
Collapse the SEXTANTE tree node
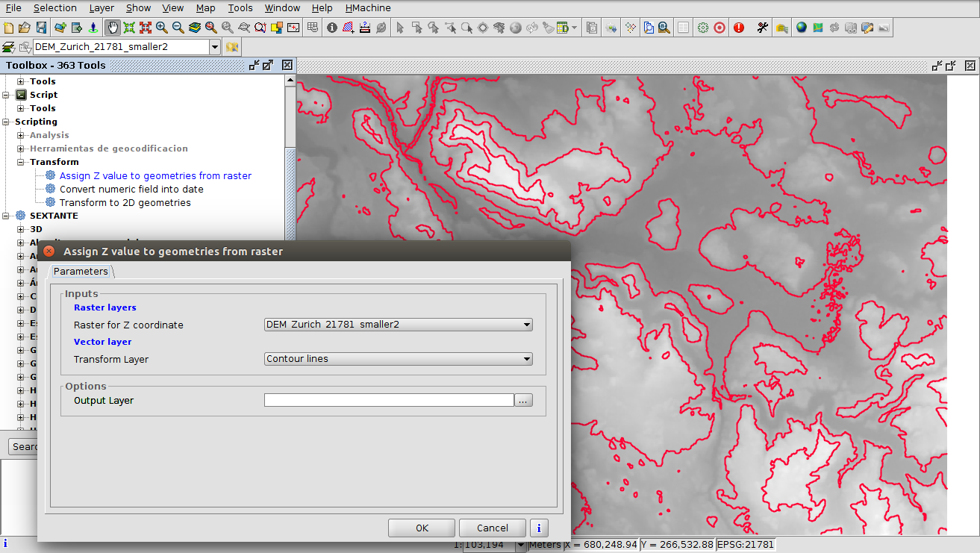[7, 216]
